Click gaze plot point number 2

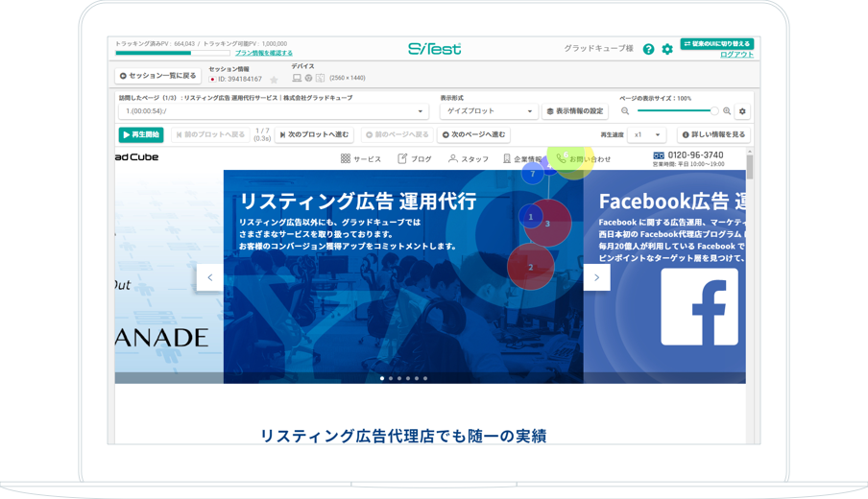530,268
